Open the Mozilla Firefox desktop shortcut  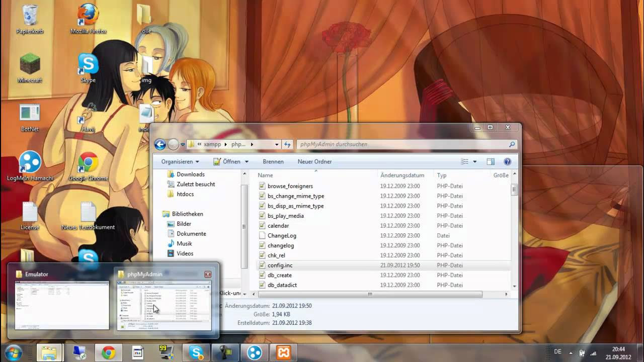(88, 19)
